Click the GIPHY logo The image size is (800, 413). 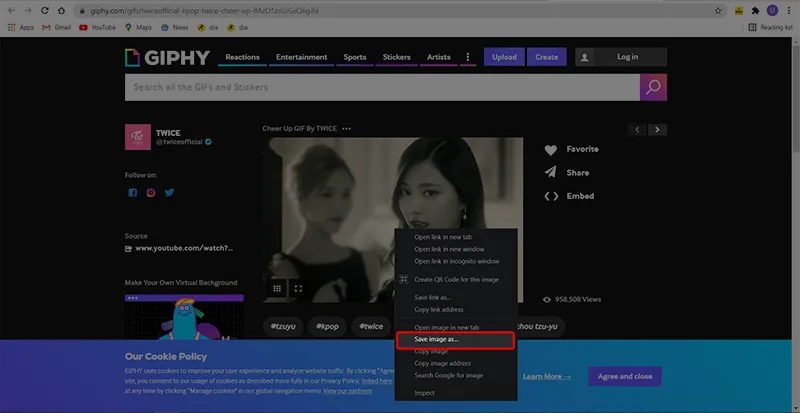(x=167, y=58)
